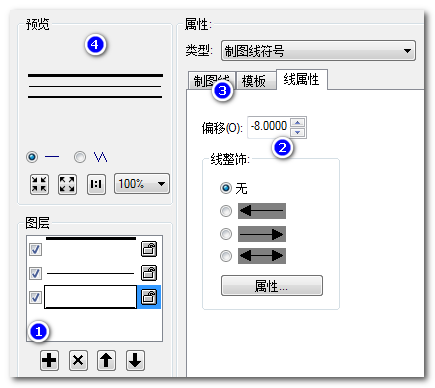Open the 100% zoom level dropdown
Screen dimensions: 435x388
pyautogui.click(x=142, y=183)
